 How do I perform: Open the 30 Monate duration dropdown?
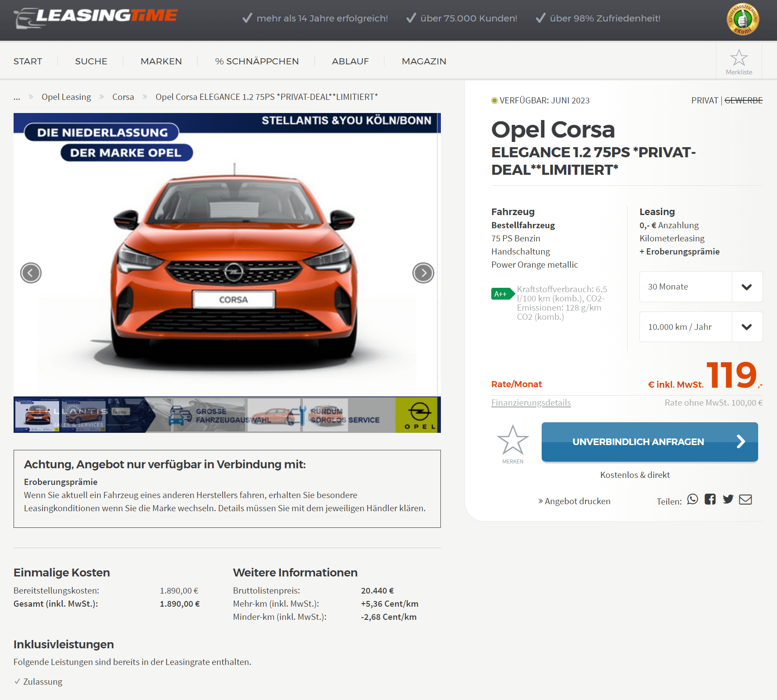coord(701,286)
